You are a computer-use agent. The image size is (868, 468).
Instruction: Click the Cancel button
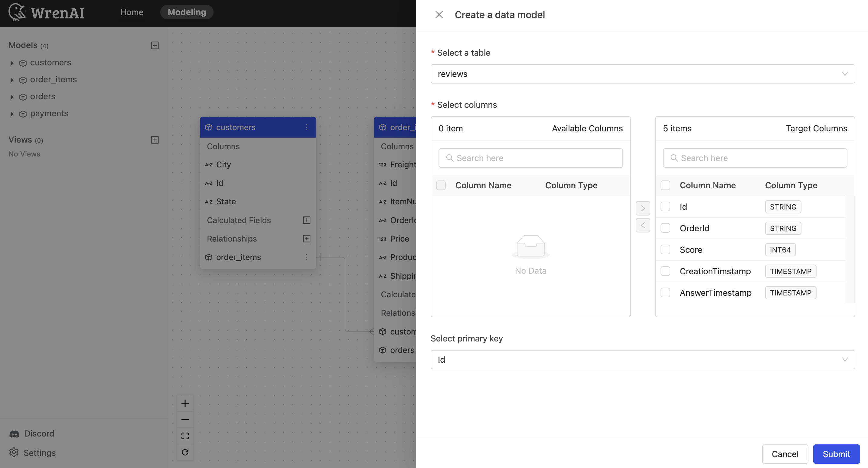(x=785, y=454)
